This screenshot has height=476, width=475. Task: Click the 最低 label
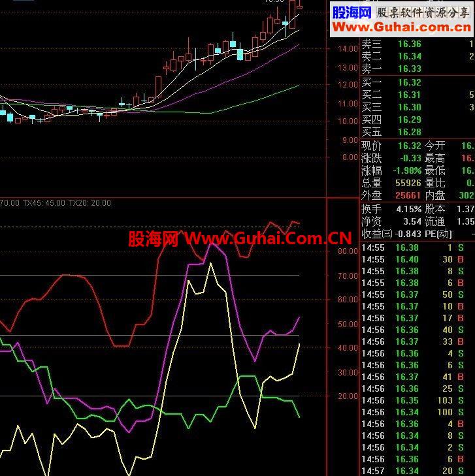(x=435, y=171)
